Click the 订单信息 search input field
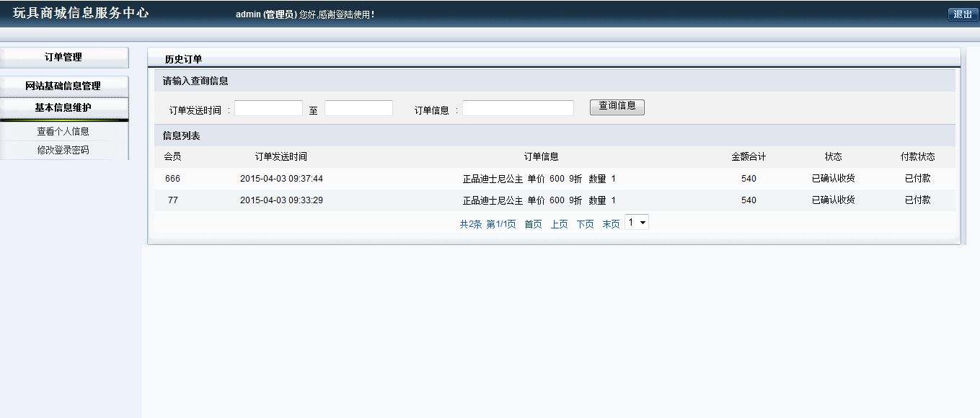 coord(518,108)
